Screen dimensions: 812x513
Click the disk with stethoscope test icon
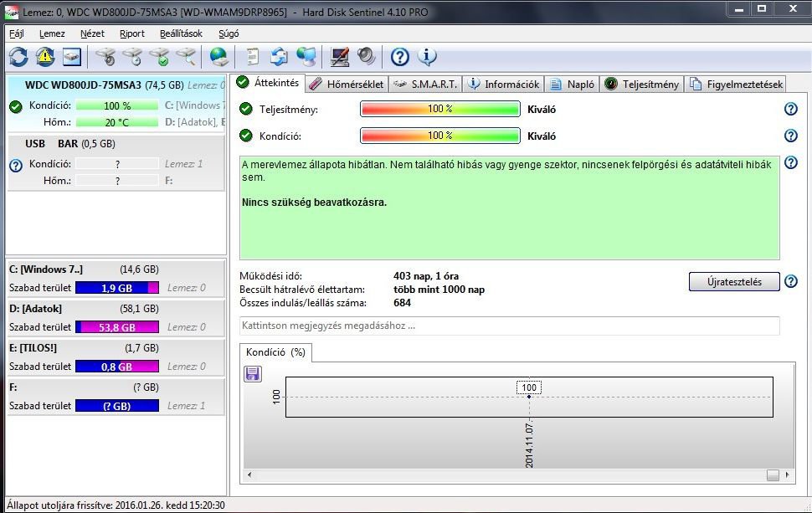click(x=106, y=56)
